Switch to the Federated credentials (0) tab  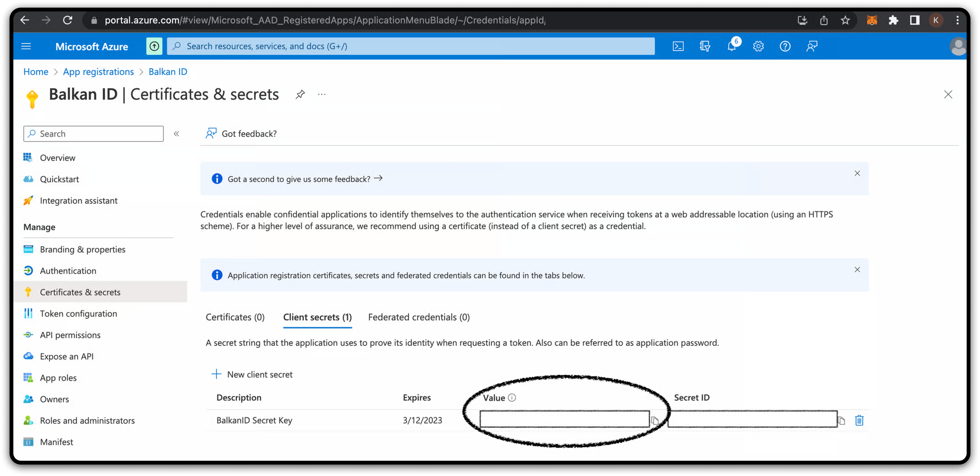coord(419,317)
